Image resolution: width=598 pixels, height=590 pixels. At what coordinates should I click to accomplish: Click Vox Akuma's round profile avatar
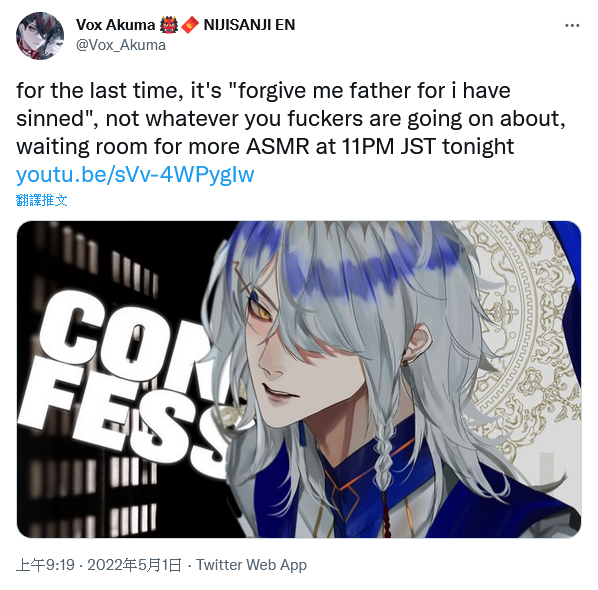pos(40,36)
